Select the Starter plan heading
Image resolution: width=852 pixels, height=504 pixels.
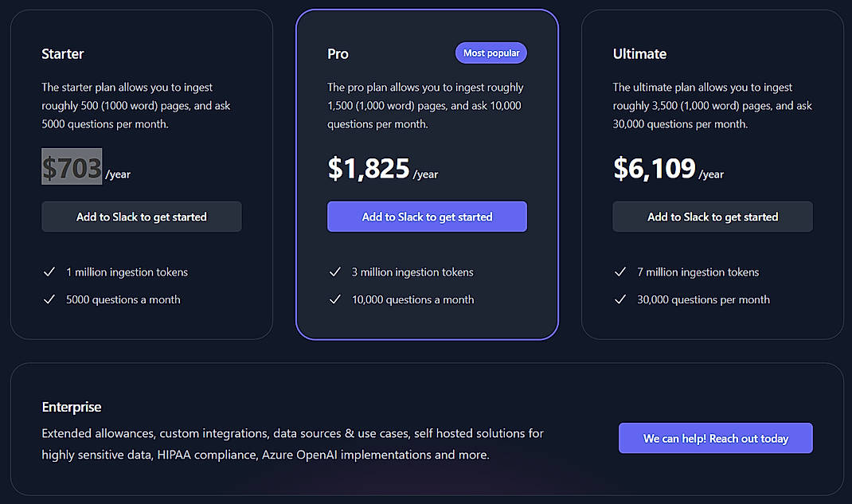pyautogui.click(x=62, y=53)
